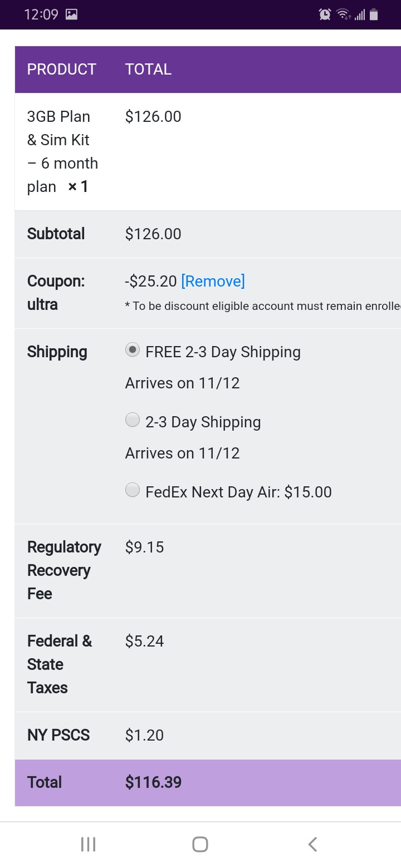Tap the Android back arrow icon
This screenshot has width=401, height=868.
tap(312, 844)
